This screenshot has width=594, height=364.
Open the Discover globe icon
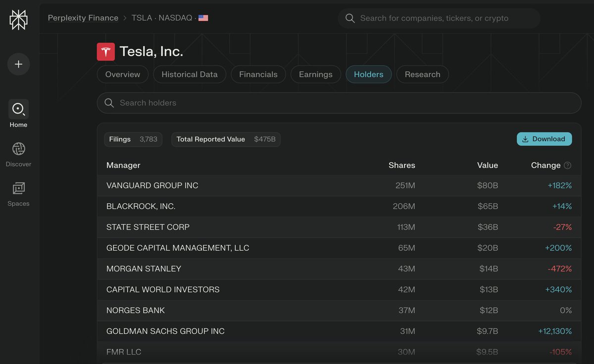18,149
